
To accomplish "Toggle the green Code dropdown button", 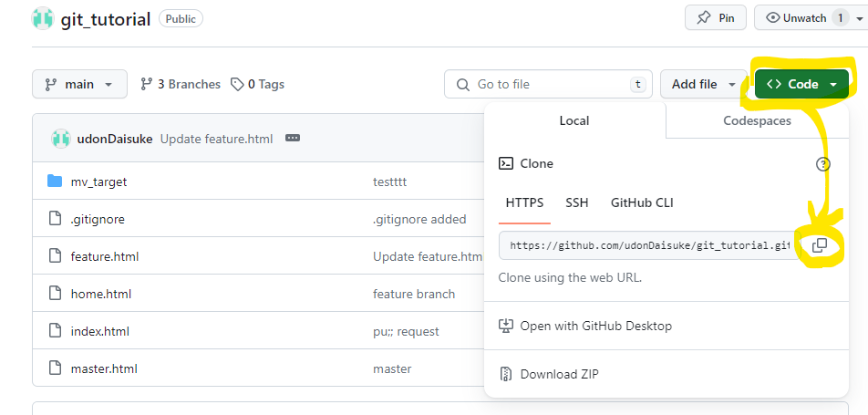I will pyautogui.click(x=801, y=84).
